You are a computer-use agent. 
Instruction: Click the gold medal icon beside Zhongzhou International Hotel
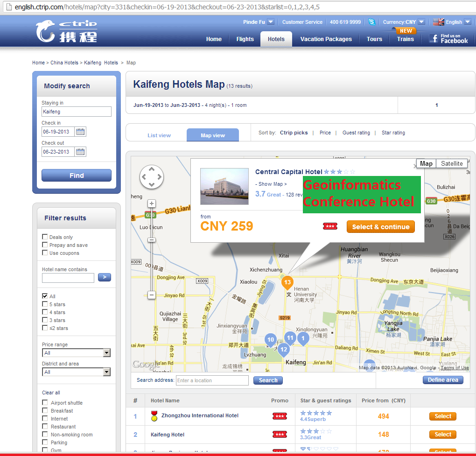click(154, 416)
